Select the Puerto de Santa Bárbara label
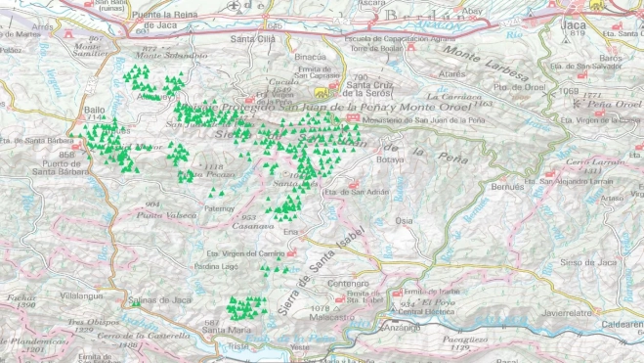 tap(60, 167)
